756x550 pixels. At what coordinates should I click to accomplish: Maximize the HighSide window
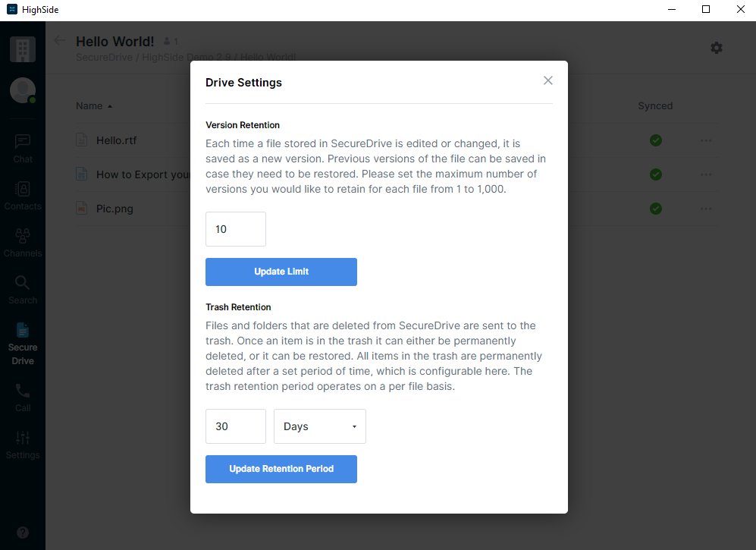point(706,10)
